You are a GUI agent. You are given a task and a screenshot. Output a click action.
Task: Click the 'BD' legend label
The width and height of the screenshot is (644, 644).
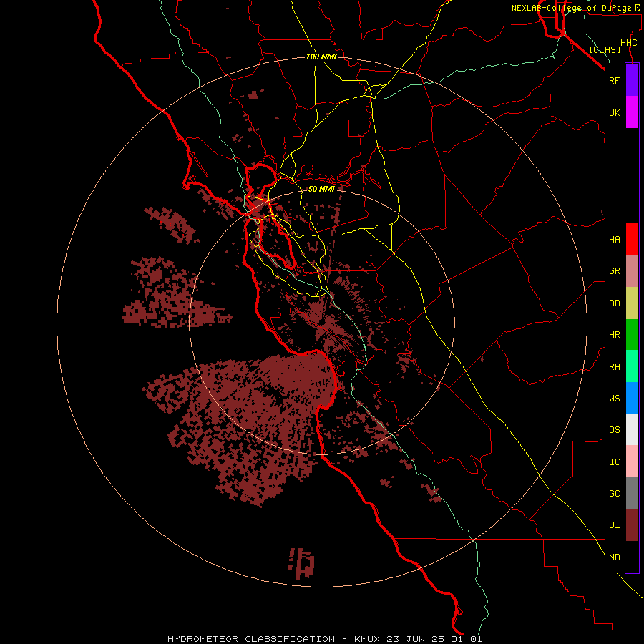tap(614, 303)
